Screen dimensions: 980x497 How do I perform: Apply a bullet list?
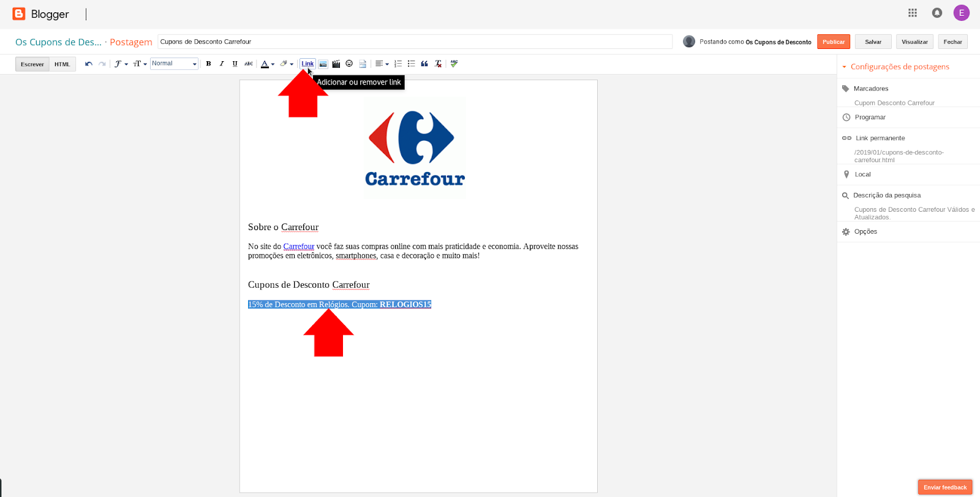[x=411, y=64]
